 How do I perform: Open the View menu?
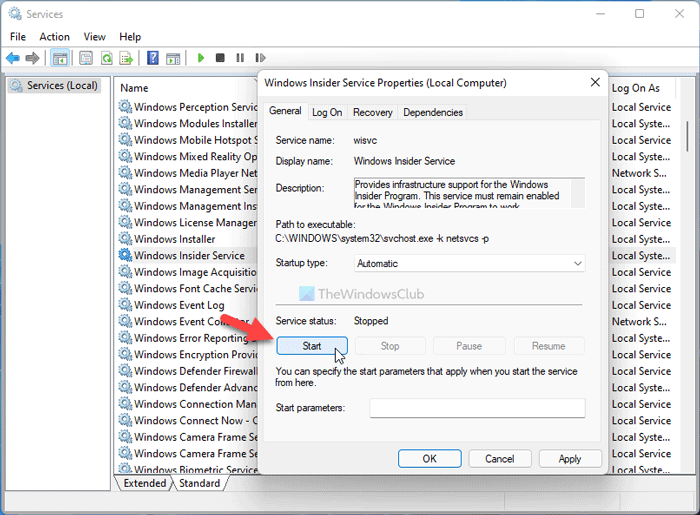pos(95,37)
